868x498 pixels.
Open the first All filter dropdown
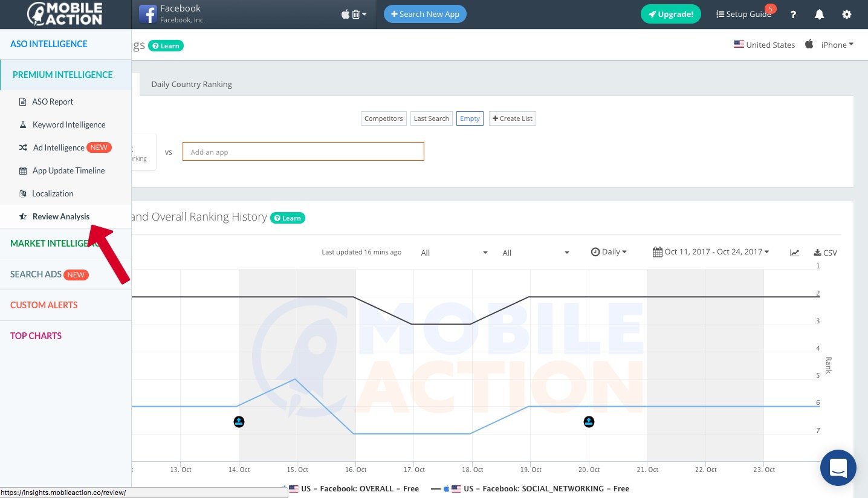(x=454, y=253)
